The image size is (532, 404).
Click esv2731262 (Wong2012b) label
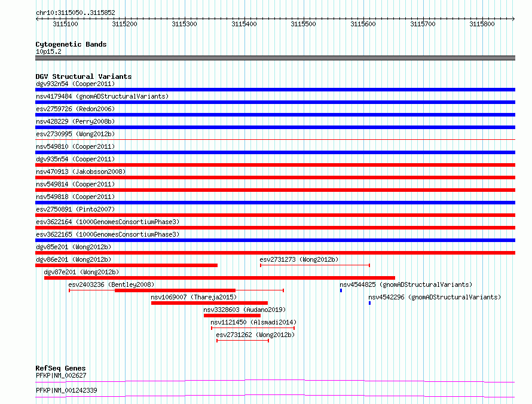pyautogui.click(x=255, y=335)
